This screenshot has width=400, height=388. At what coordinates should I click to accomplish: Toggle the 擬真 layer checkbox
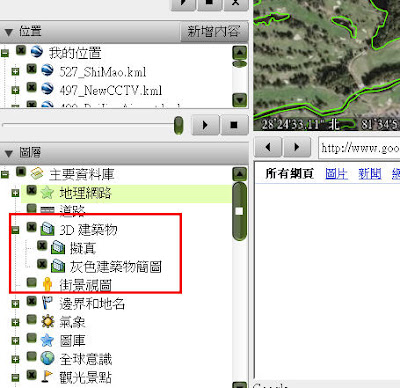click(x=42, y=246)
